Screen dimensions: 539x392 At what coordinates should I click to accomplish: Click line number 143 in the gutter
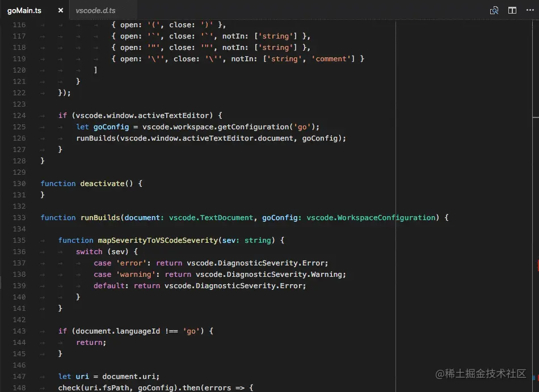coord(19,331)
